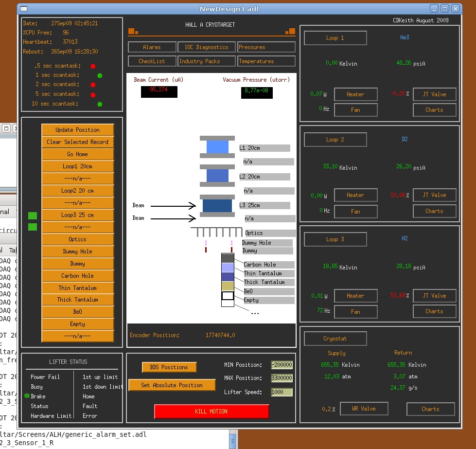Open the Pressures screen
The width and height of the screenshot is (476, 449).
266,47
